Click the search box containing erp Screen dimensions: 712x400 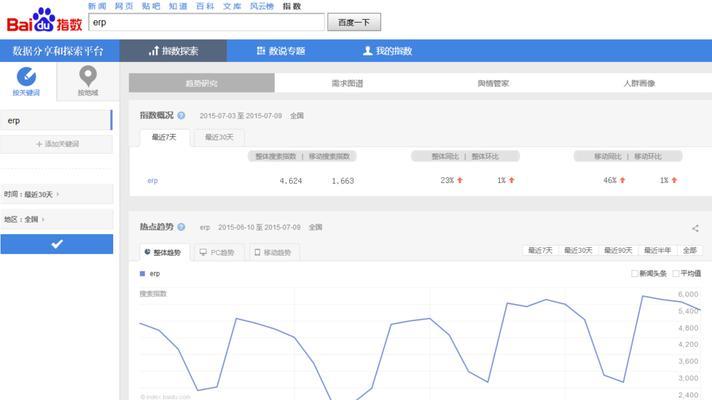207,22
